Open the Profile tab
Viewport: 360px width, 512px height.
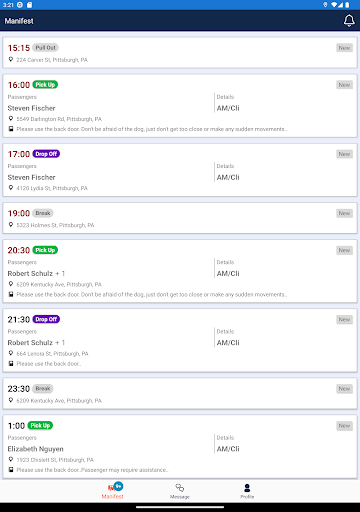click(x=247, y=491)
